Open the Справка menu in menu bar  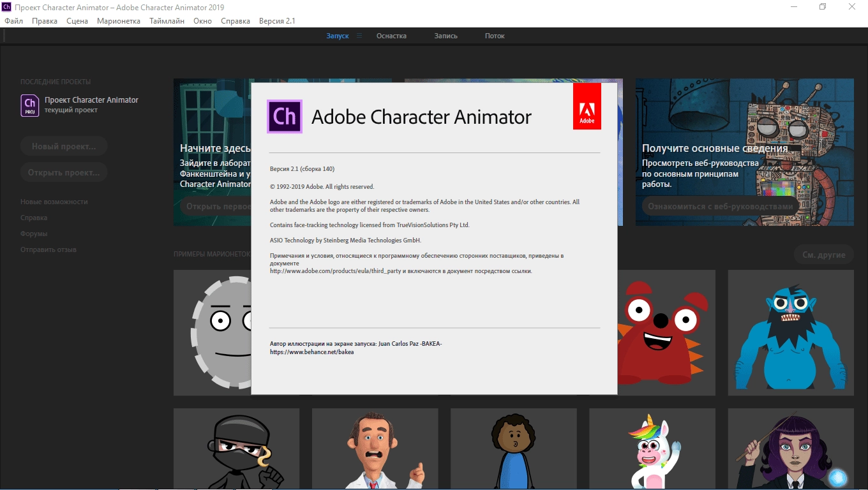[236, 20]
